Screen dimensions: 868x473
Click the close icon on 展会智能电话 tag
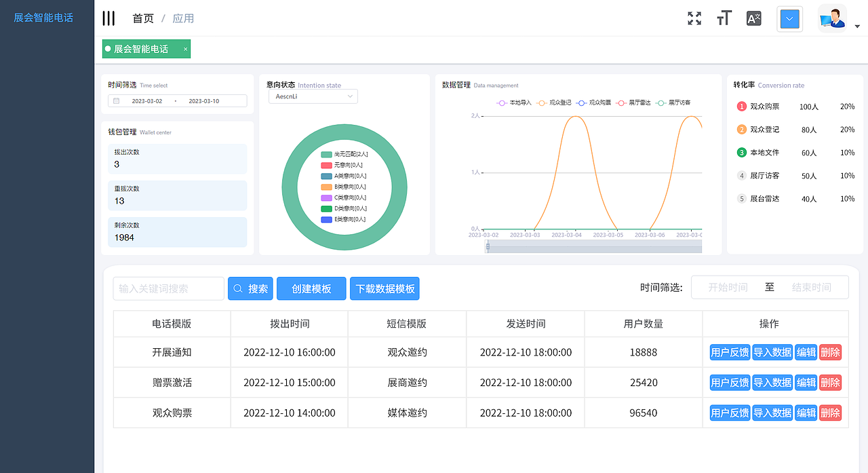(x=184, y=49)
